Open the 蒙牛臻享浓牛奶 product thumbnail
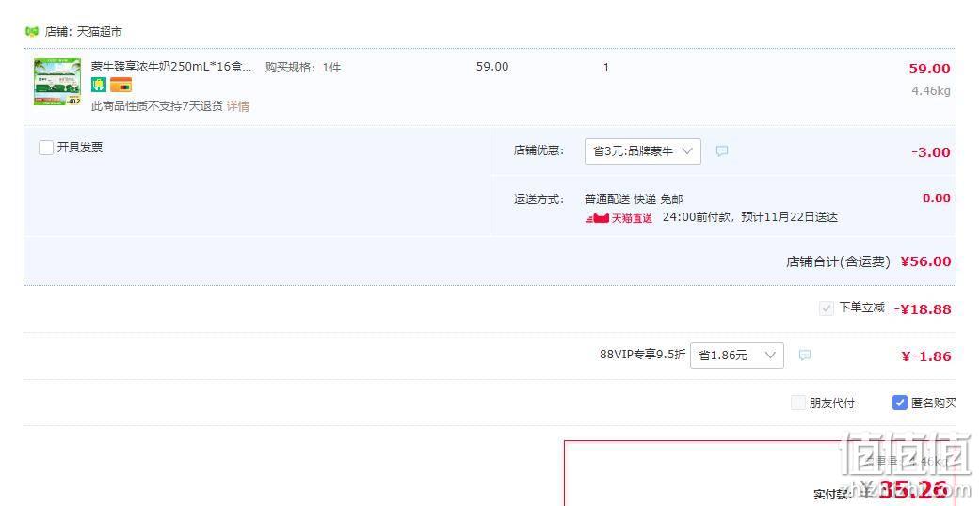 [x=57, y=82]
